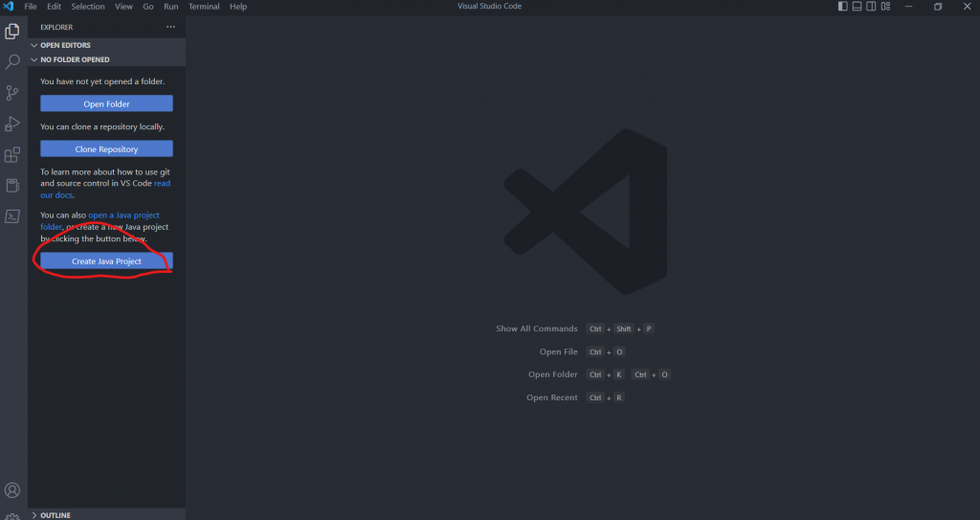
Task: Open the Customize Layout icon
Action: (885, 7)
